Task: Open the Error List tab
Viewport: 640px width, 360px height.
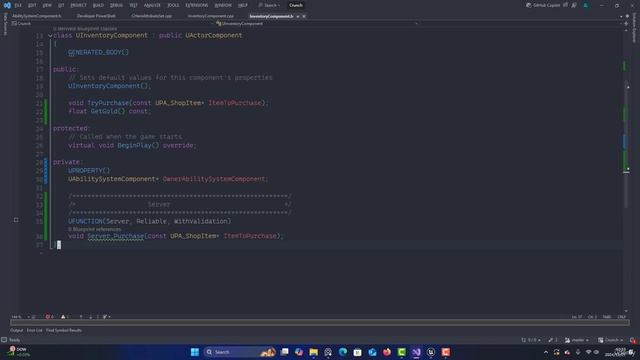Action: tap(34, 330)
